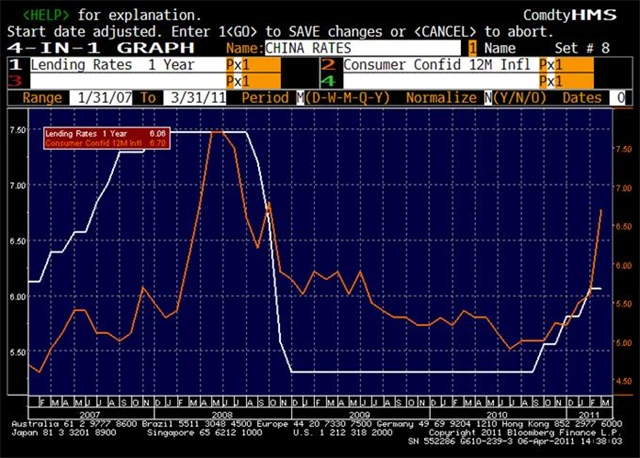Viewport: 640px width, 458px height.
Task: Select the Consumer Confid 12M Infl security field
Action: pos(441,65)
